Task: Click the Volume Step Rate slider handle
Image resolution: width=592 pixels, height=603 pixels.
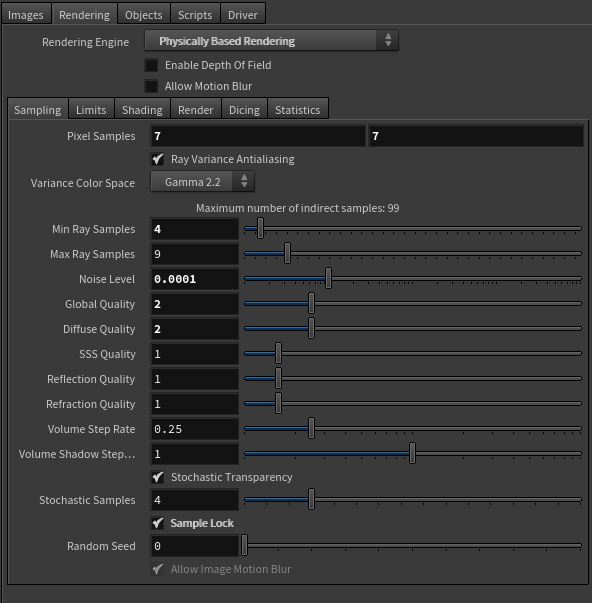Action: click(x=312, y=428)
